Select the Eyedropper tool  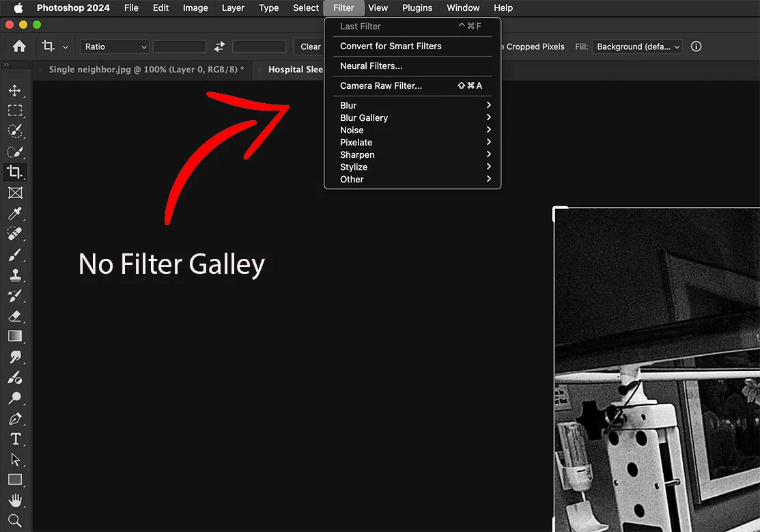coord(14,213)
